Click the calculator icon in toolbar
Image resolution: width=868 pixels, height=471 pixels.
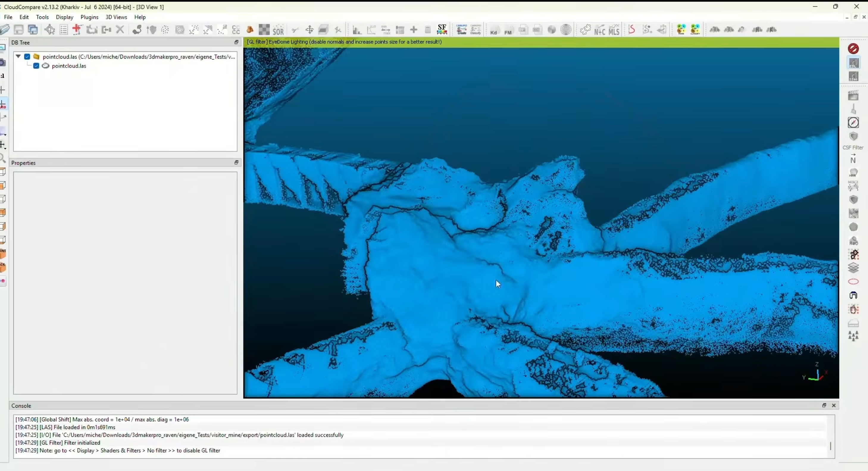click(428, 30)
